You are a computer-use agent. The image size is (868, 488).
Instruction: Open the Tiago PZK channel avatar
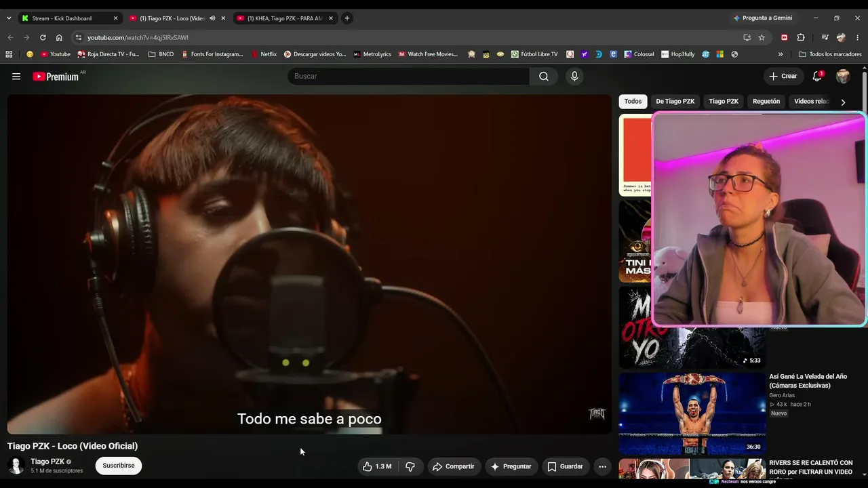[16, 466]
